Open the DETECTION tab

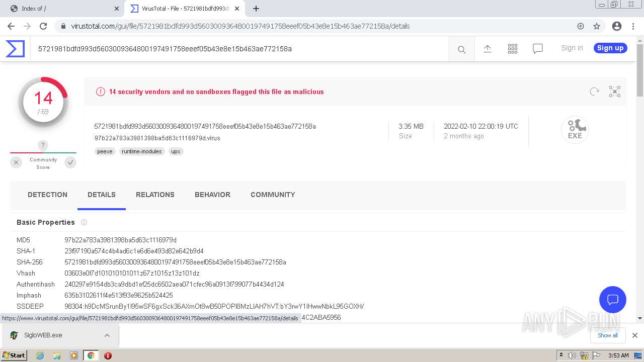coord(47,195)
